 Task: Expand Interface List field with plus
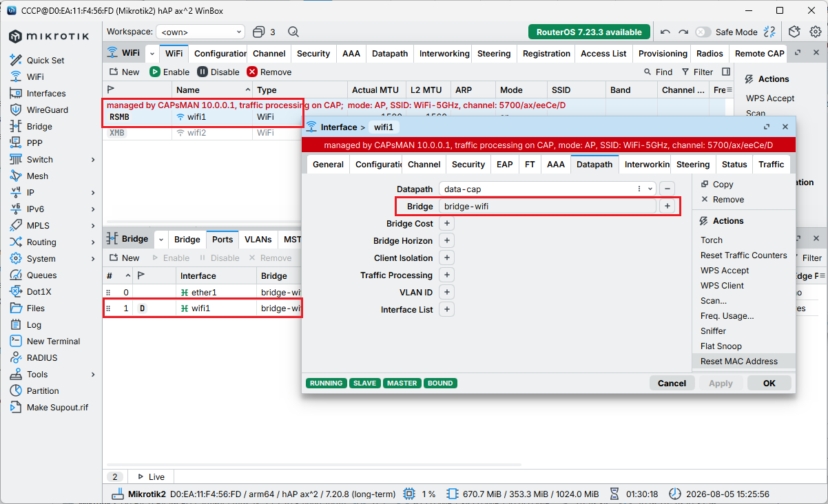(x=446, y=310)
